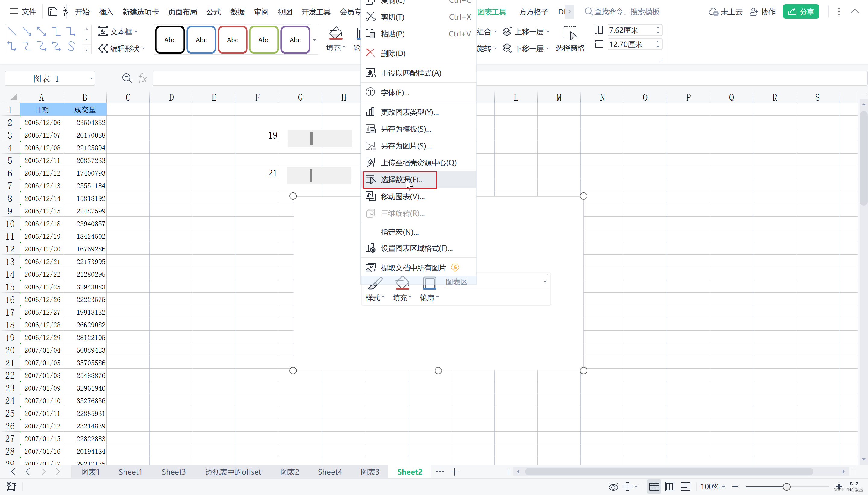Viewport: 868px width, 495px height.
Task: Open the 选择窗格 pane
Action: coord(570,39)
